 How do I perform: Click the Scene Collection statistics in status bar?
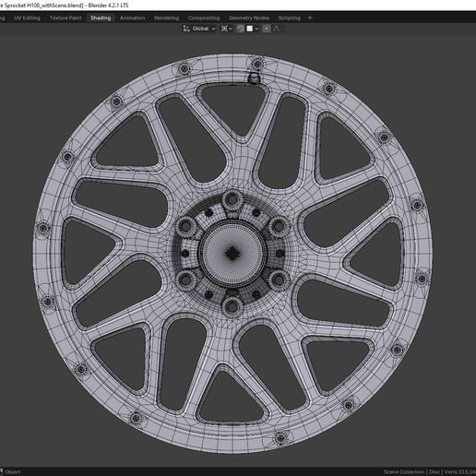430,471
